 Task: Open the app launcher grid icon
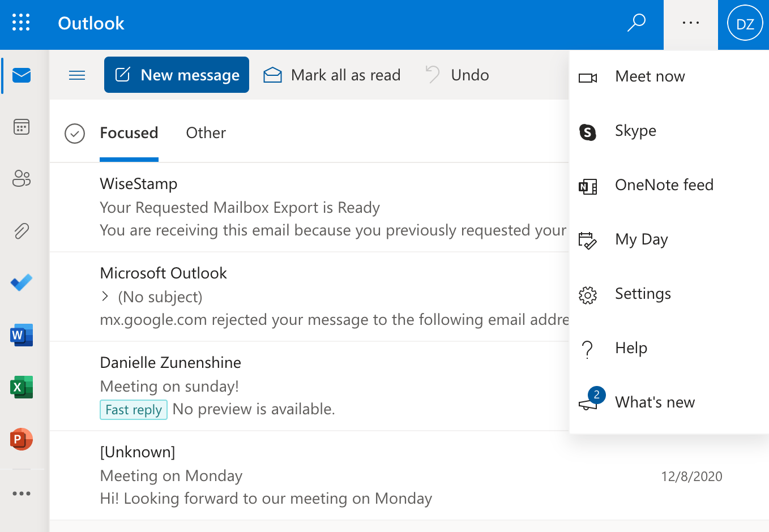(x=22, y=23)
